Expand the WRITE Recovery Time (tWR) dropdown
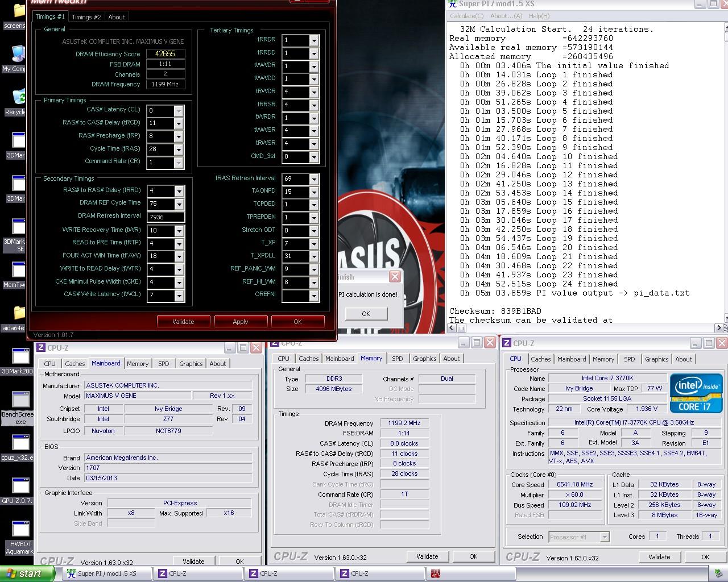This screenshot has width=728, height=582. tap(179, 231)
